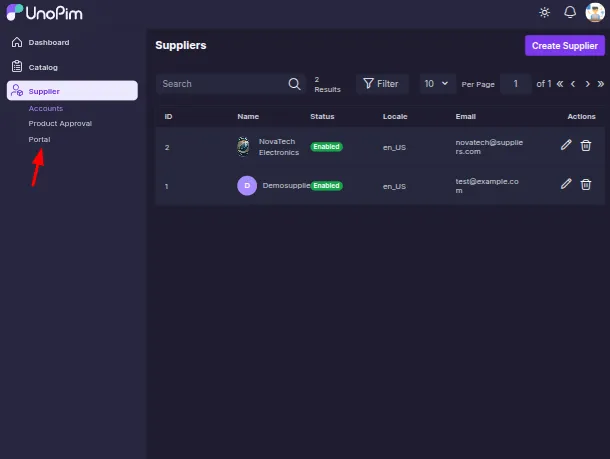Open Product Approval submenu
Viewport: 610px width, 459px height.
[x=60, y=124]
